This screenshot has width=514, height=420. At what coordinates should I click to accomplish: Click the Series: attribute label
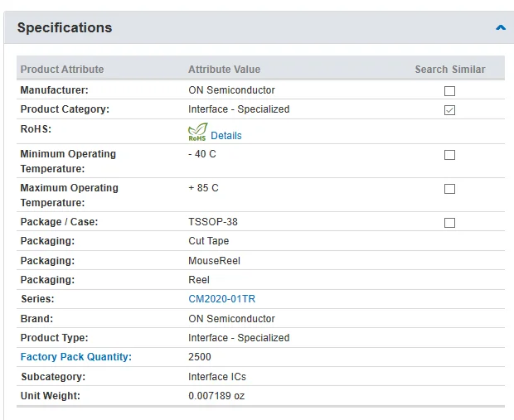(37, 299)
